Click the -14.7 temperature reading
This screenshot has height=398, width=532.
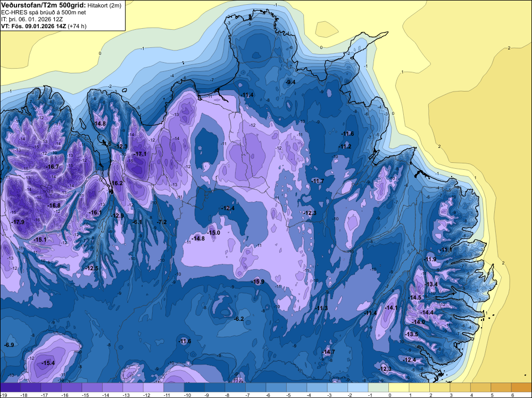click(x=328, y=352)
